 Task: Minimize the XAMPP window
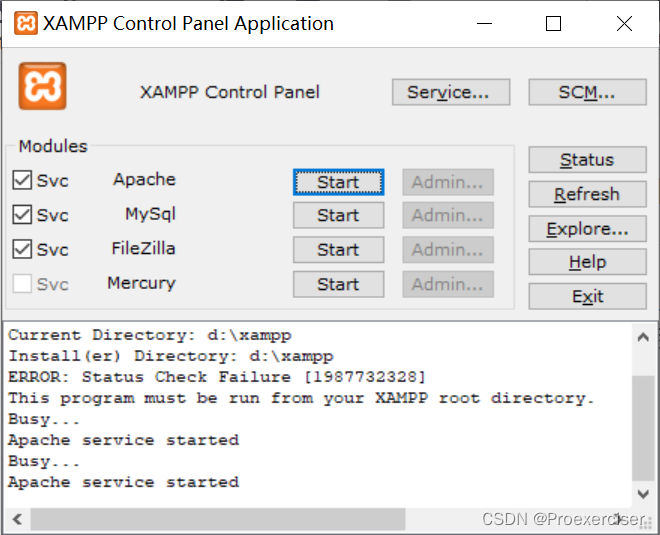click(484, 24)
